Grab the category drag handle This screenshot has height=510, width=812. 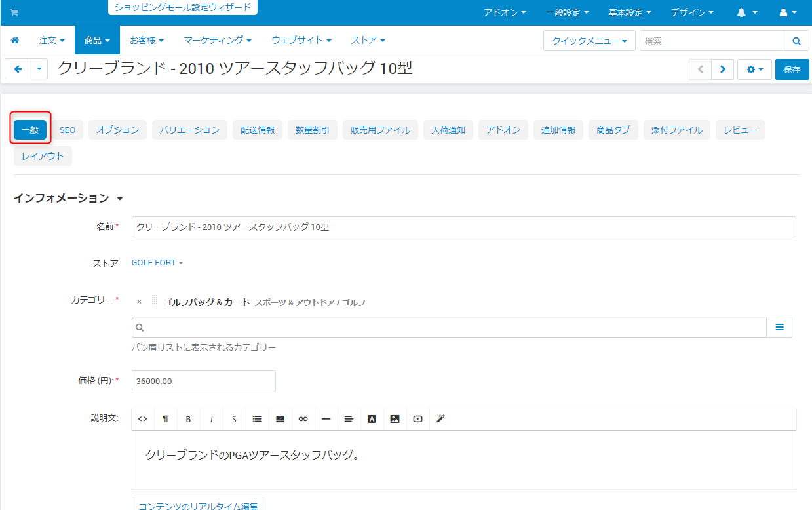click(154, 302)
